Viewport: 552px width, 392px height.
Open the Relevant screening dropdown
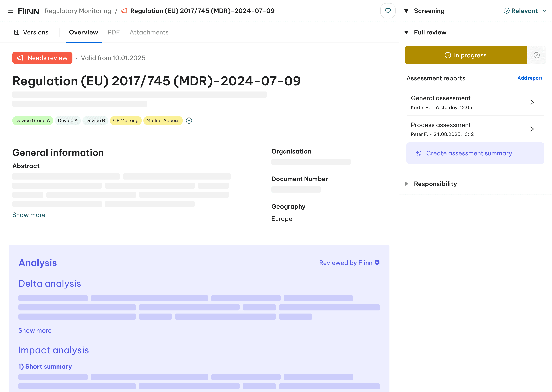[x=524, y=11]
